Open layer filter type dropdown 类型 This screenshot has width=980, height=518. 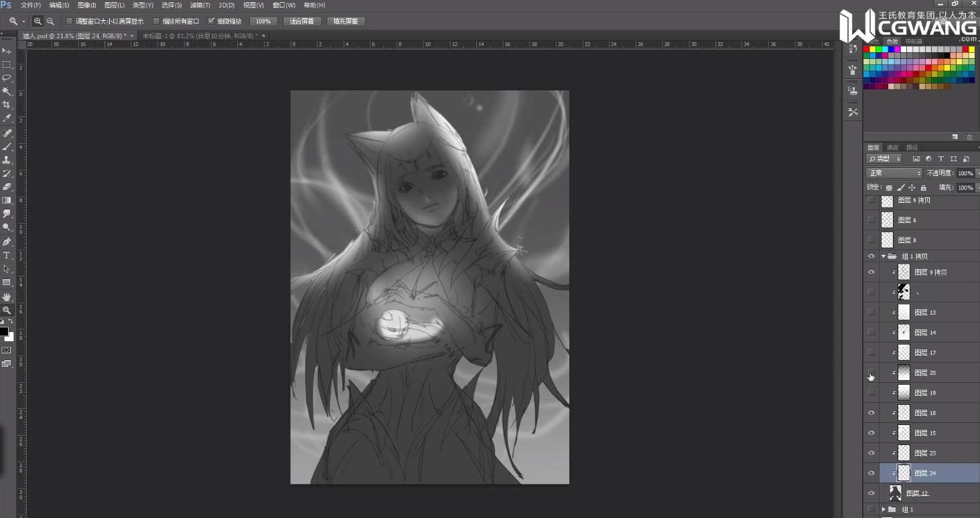tap(884, 159)
